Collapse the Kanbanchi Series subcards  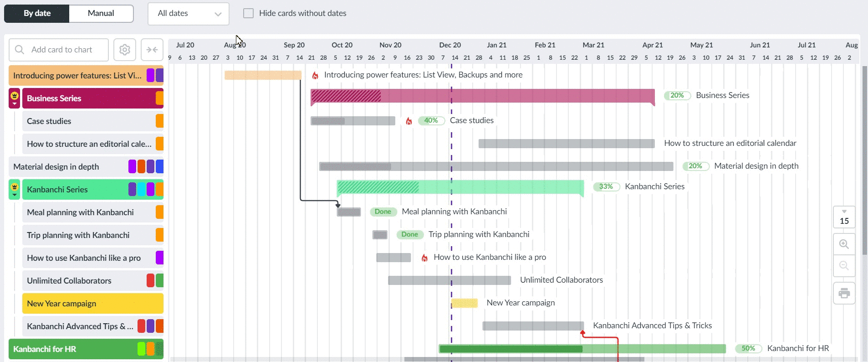tap(15, 195)
